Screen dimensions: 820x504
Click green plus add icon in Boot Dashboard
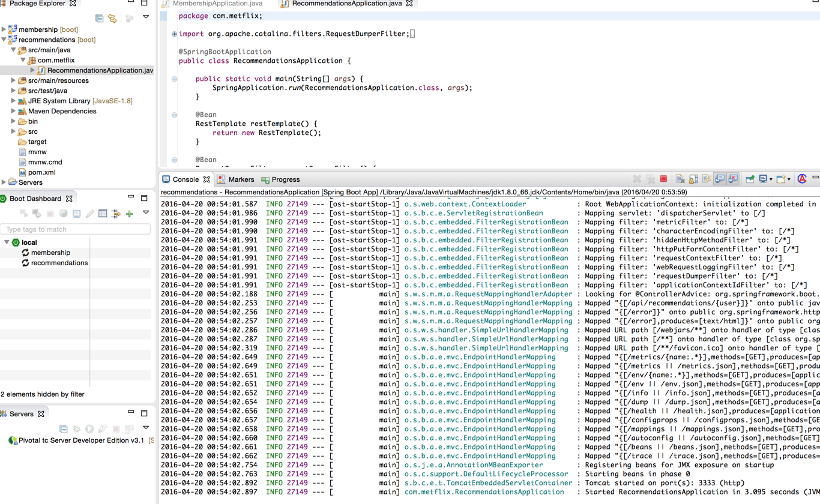(x=129, y=214)
